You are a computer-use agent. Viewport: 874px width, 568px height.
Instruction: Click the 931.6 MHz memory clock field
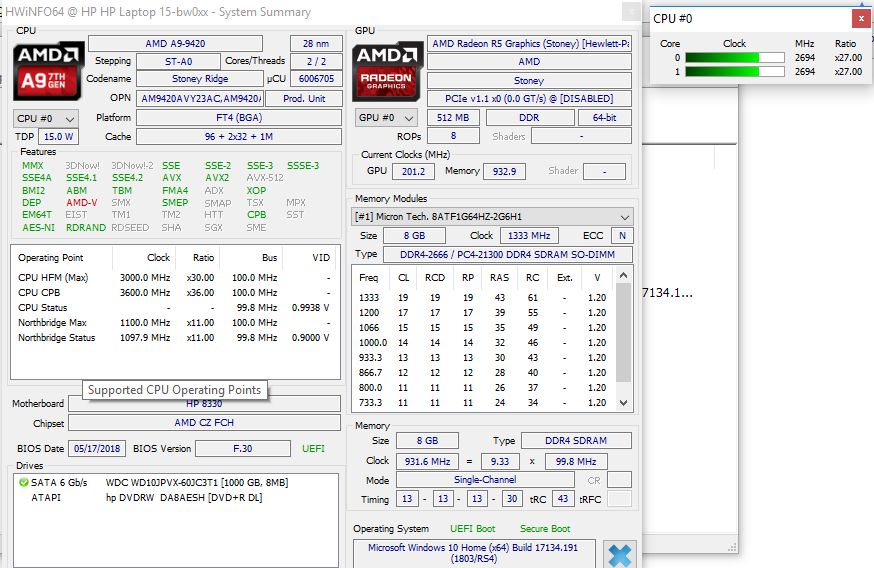tap(428, 462)
